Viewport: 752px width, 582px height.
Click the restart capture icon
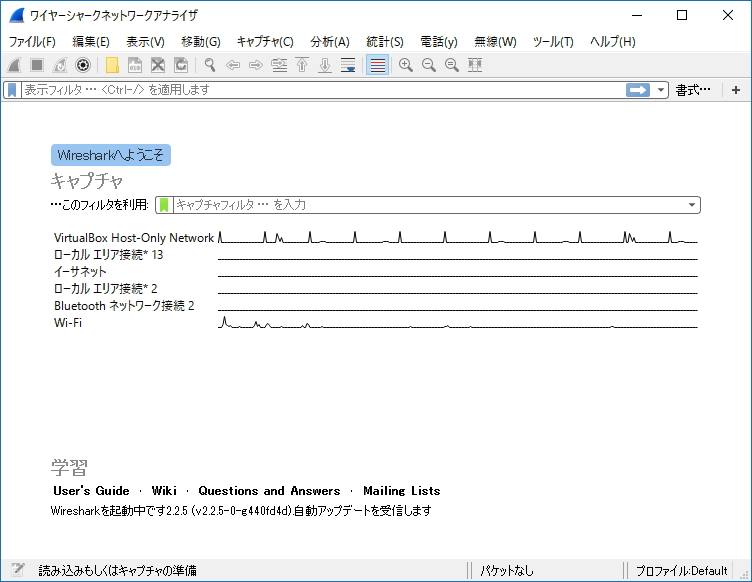[x=60, y=65]
